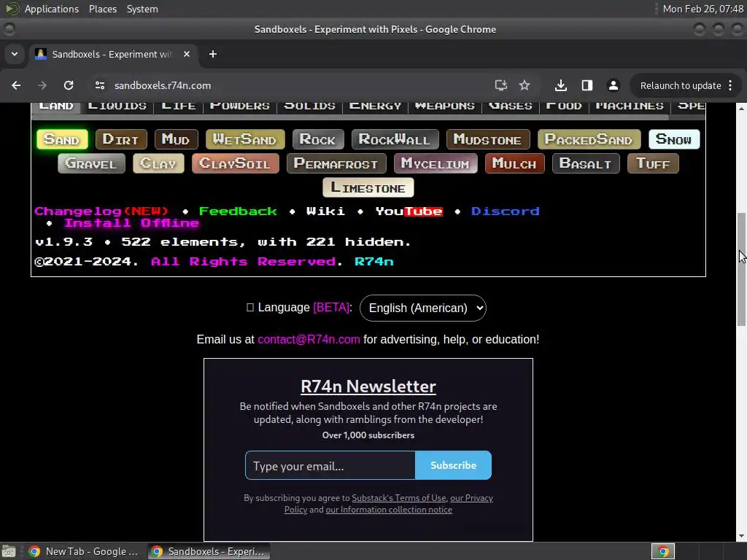Choose the Sand element
The height and width of the screenshot is (560, 747).
click(62, 139)
